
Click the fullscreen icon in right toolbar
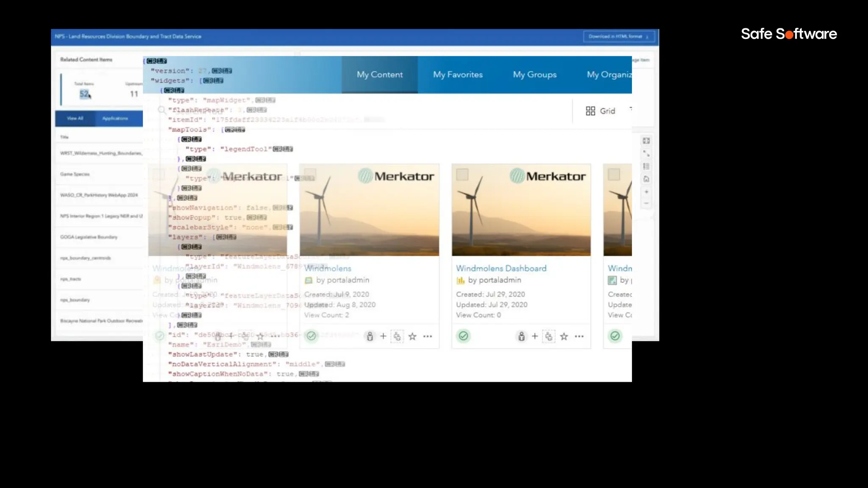click(x=646, y=141)
